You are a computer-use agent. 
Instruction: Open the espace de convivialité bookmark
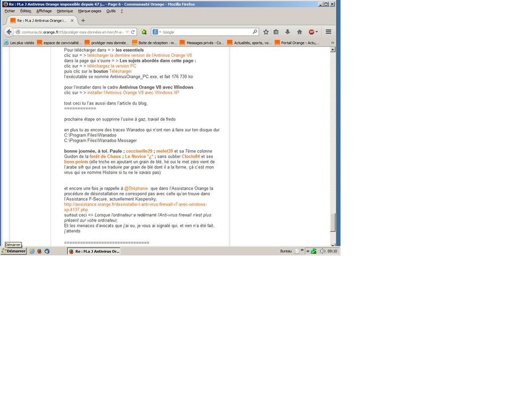[x=59, y=43]
